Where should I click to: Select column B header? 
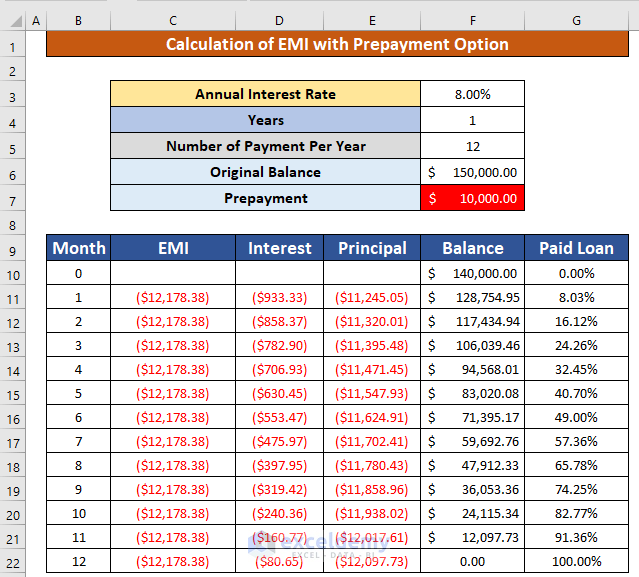click(x=78, y=20)
